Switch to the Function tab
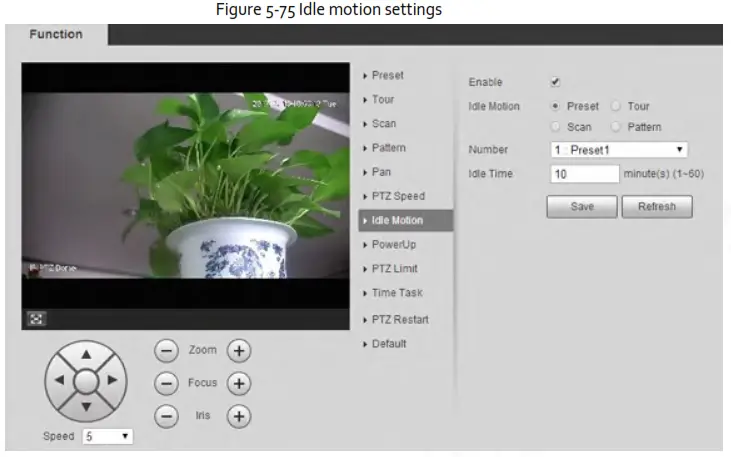This screenshot has width=731, height=457. click(x=56, y=35)
